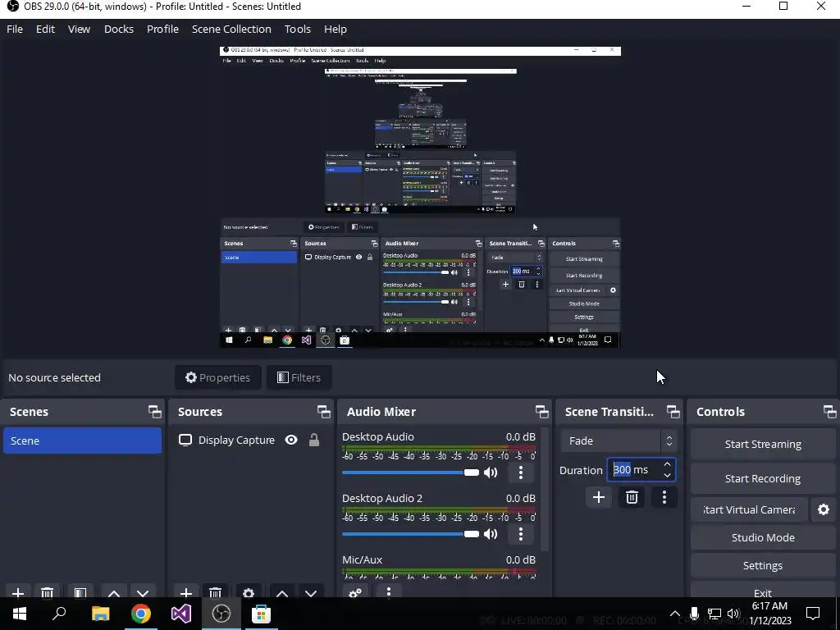Toggle the lock on Display Capture
The width and height of the screenshot is (840, 630).
point(314,440)
